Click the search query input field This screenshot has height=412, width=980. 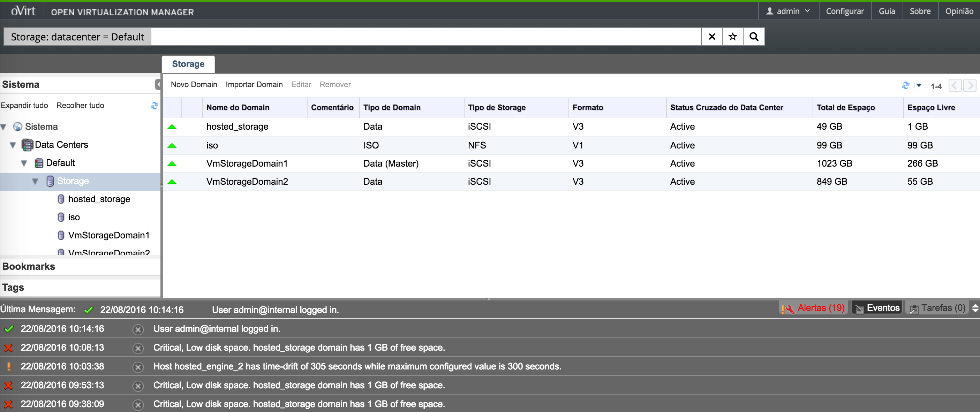pyautogui.click(x=425, y=37)
